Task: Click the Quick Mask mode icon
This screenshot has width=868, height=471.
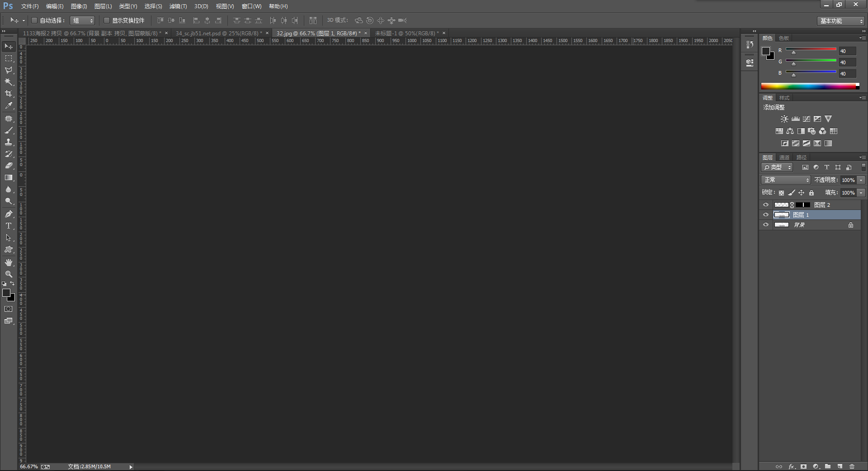Action: (9, 309)
